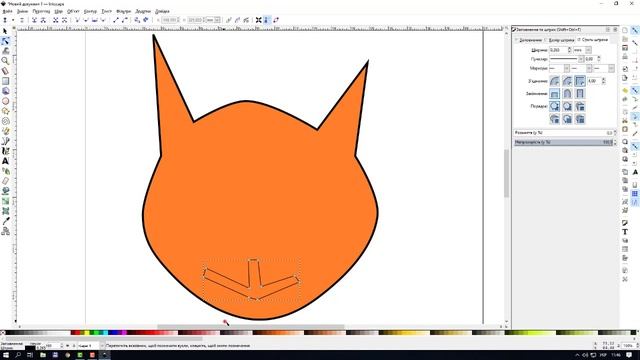Adjust the Opacity percentage slider
This screenshot has width=640, height=360.
tap(563, 142)
